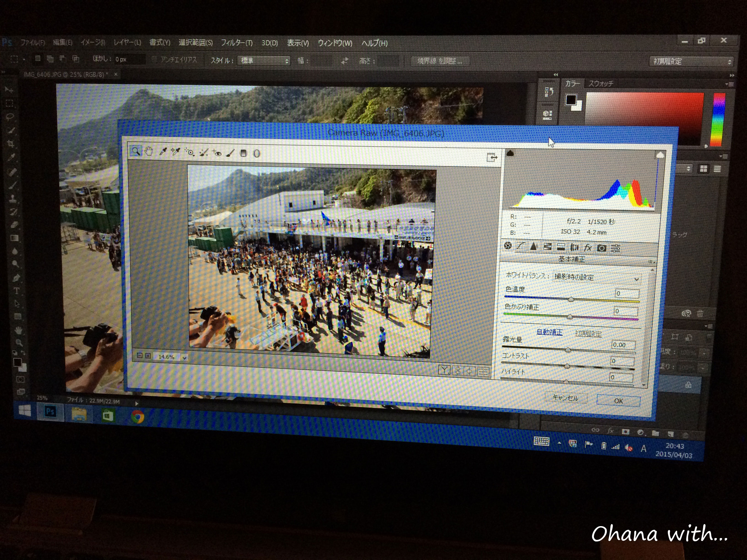The image size is (747, 560).
Task: Open the 編集(E) menu
Action: (x=62, y=43)
